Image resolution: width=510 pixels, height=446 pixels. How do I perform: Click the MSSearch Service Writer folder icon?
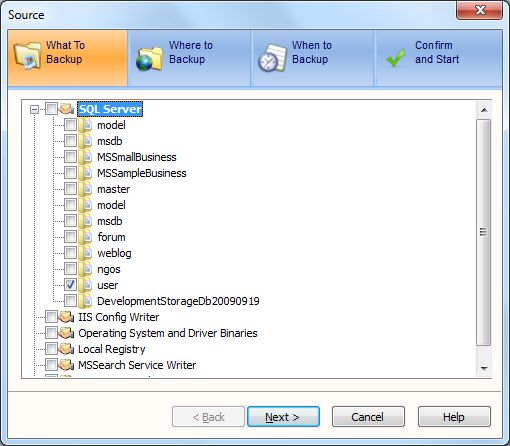[x=66, y=365]
